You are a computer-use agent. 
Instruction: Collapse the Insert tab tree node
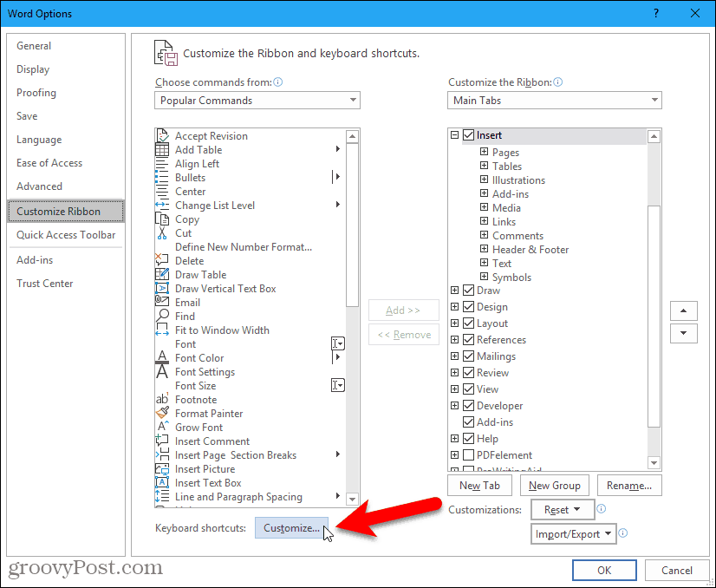[x=454, y=134]
